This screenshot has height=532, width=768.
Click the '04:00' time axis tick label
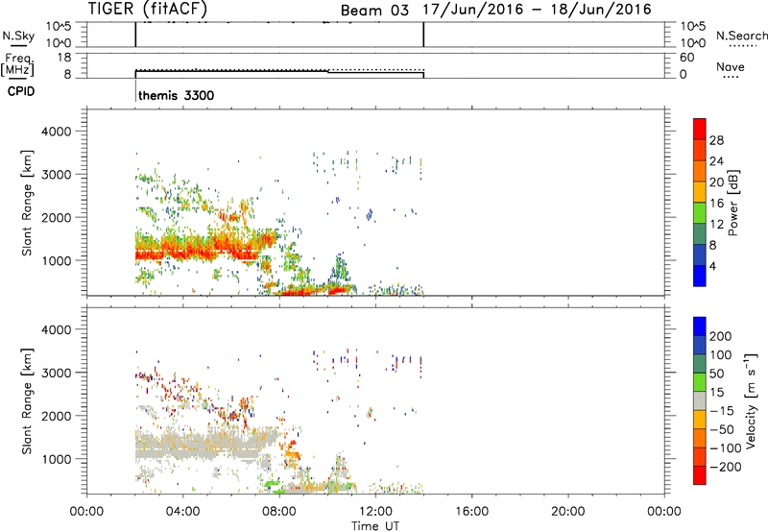pyautogui.click(x=183, y=512)
